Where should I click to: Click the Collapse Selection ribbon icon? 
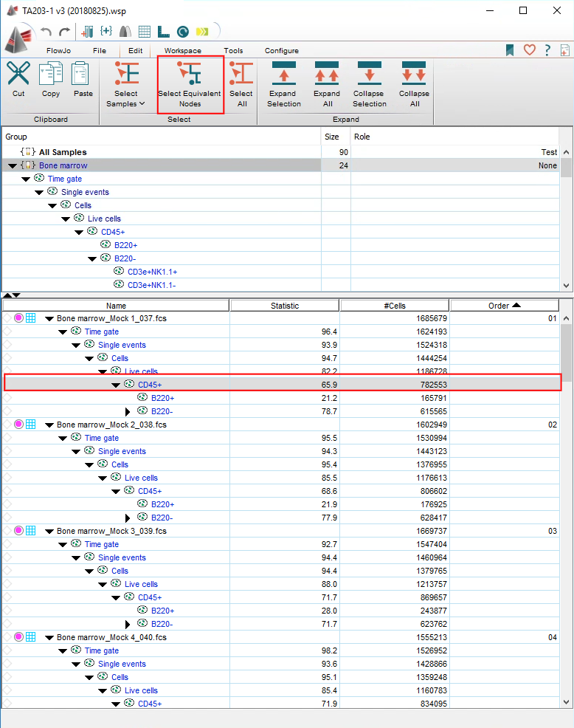pyautogui.click(x=369, y=75)
